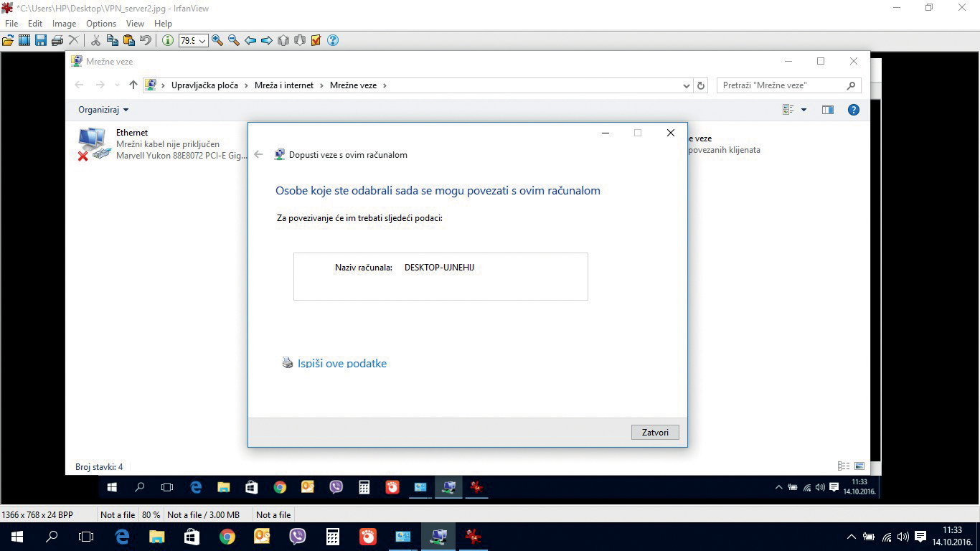Screen dimensions: 980x551
Task: Expand the Organiziraj dropdown menu
Action: (x=103, y=110)
